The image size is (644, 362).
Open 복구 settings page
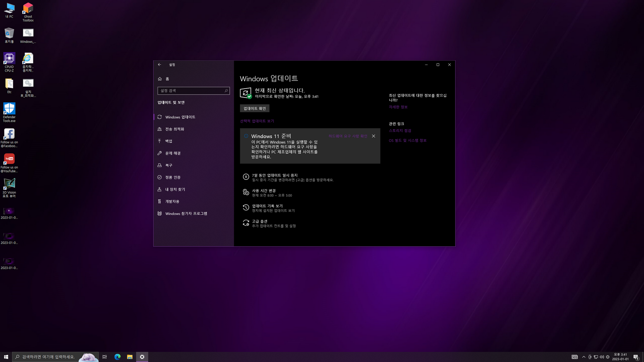point(194,165)
